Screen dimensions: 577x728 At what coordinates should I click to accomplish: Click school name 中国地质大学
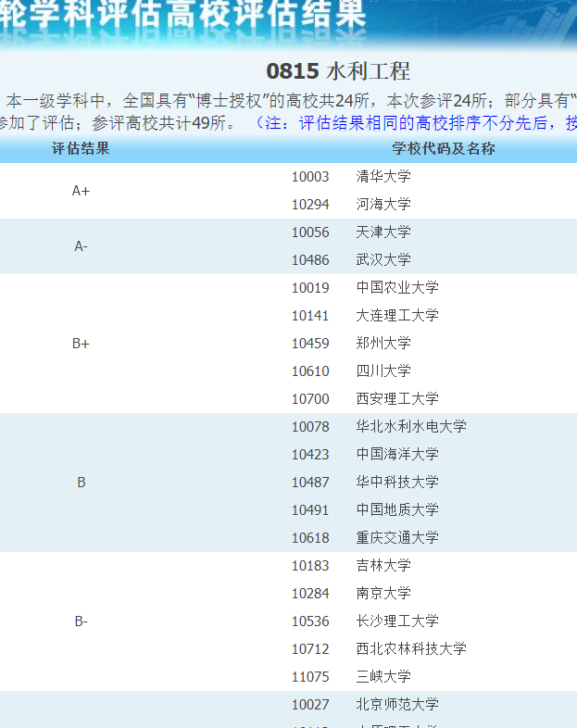[x=397, y=509]
